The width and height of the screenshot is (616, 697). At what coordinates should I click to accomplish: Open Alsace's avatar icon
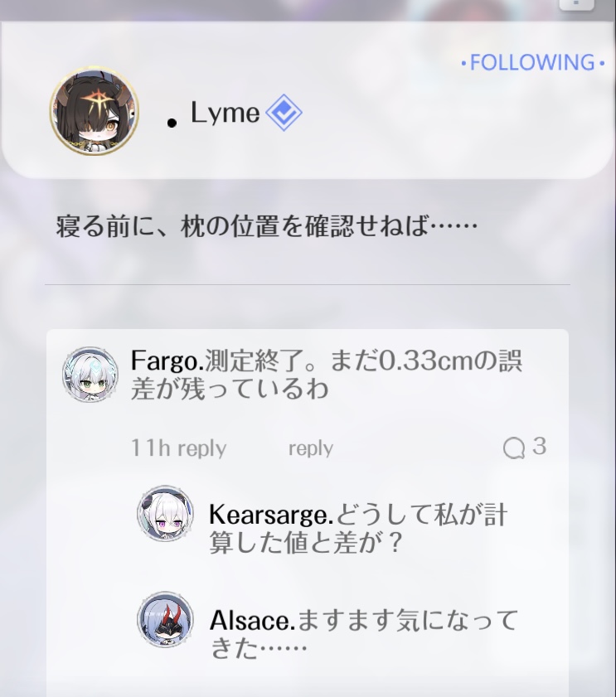click(x=166, y=619)
